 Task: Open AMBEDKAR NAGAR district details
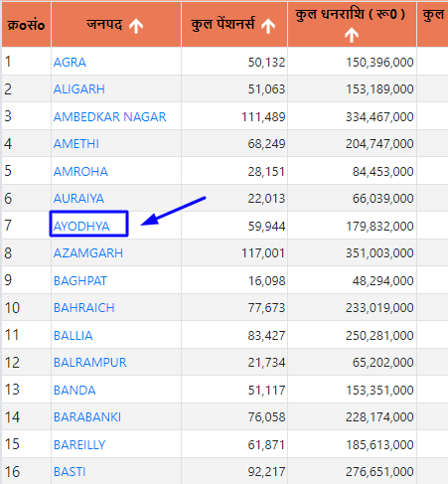tap(109, 117)
